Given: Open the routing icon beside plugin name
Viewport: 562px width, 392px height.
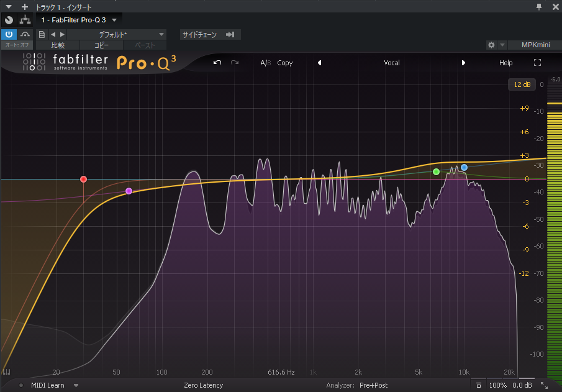Looking at the screenshot, I should pyautogui.click(x=25, y=20).
